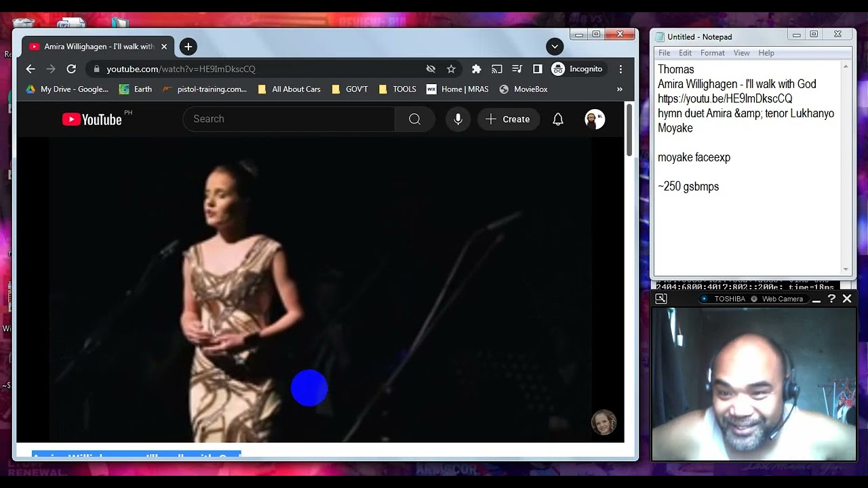Screen dimensions: 868x488
Task: Click Notepad scrollbar down arrow
Action: (x=846, y=269)
